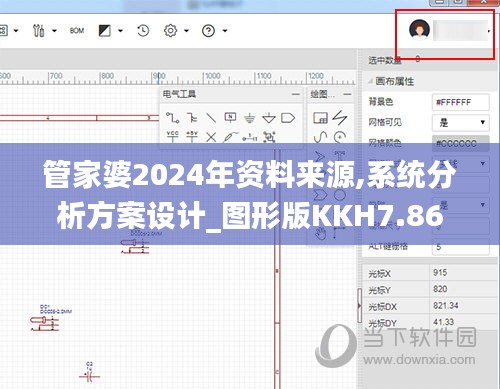The width and height of the screenshot is (500, 389).
Task: Click the 选中数量 label
Action: [x=385, y=60]
